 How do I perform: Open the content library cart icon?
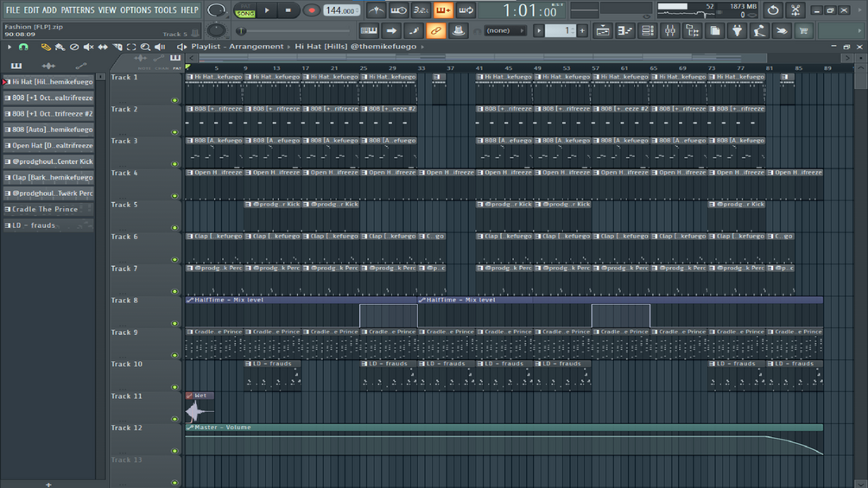(804, 31)
